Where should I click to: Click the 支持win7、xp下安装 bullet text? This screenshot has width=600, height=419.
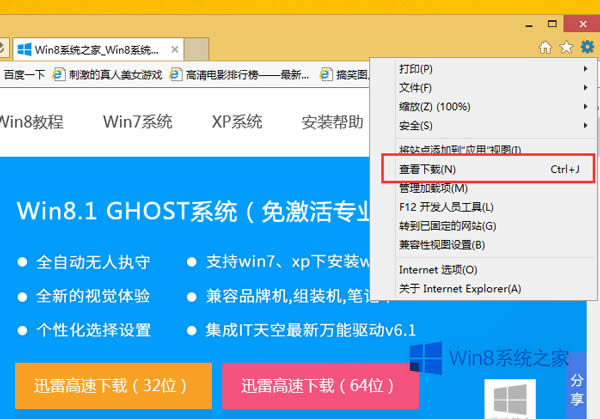pyautogui.click(x=288, y=262)
